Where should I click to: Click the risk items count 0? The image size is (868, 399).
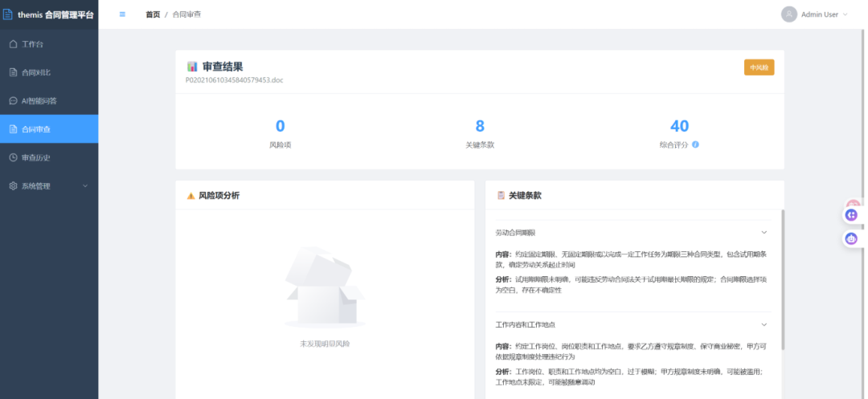[280, 126]
